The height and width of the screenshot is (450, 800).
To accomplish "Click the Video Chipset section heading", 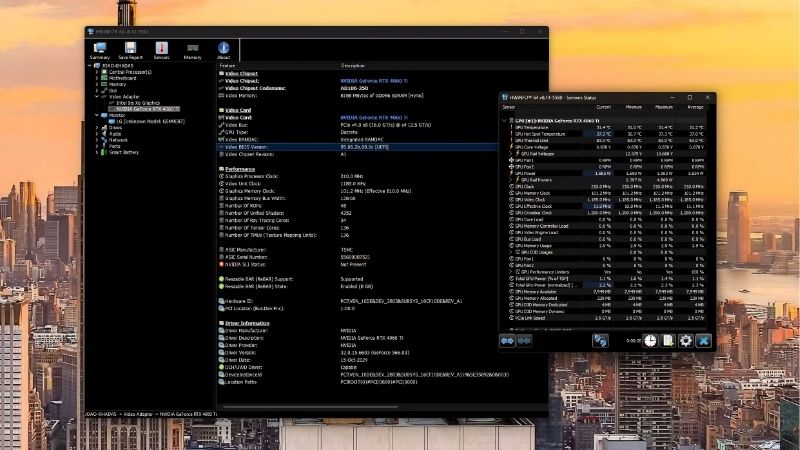I will click(x=241, y=73).
